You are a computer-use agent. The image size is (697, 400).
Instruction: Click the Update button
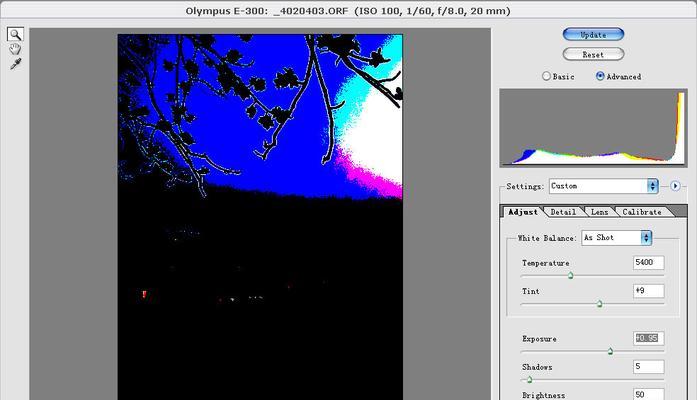tap(593, 35)
